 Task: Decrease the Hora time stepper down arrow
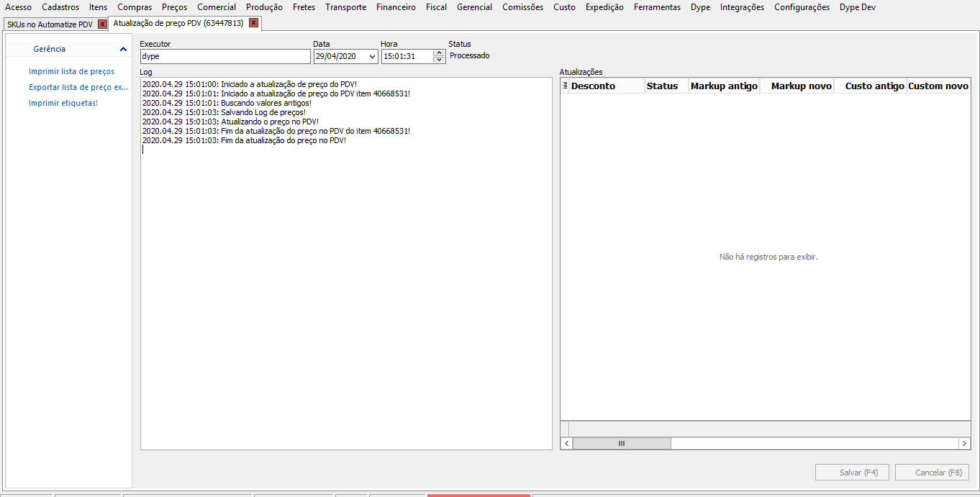[440, 60]
